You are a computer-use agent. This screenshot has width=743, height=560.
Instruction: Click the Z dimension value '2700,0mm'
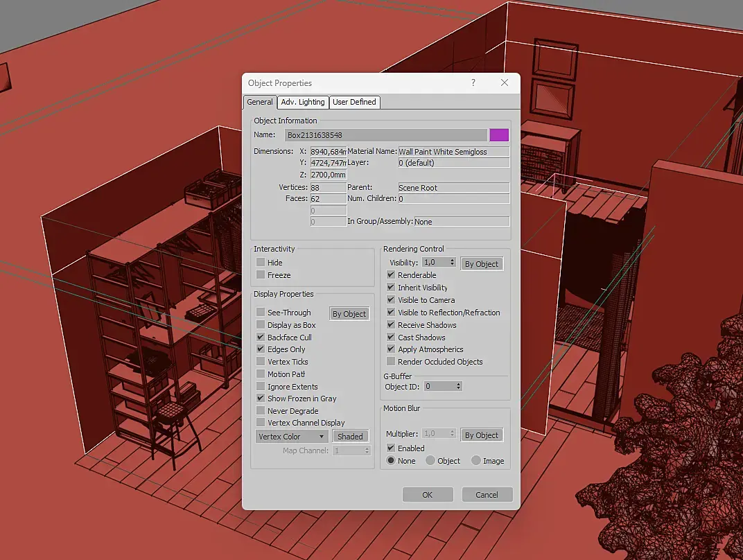pyautogui.click(x=329, y=175)
